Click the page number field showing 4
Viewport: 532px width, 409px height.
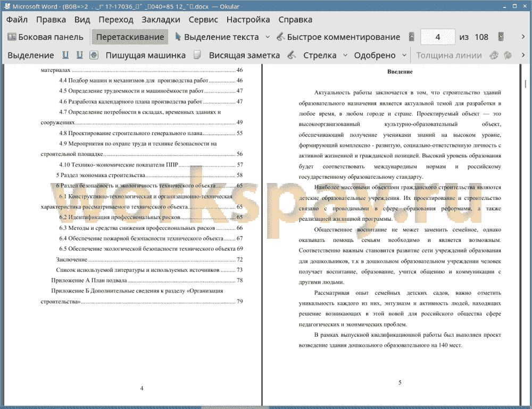437,37
